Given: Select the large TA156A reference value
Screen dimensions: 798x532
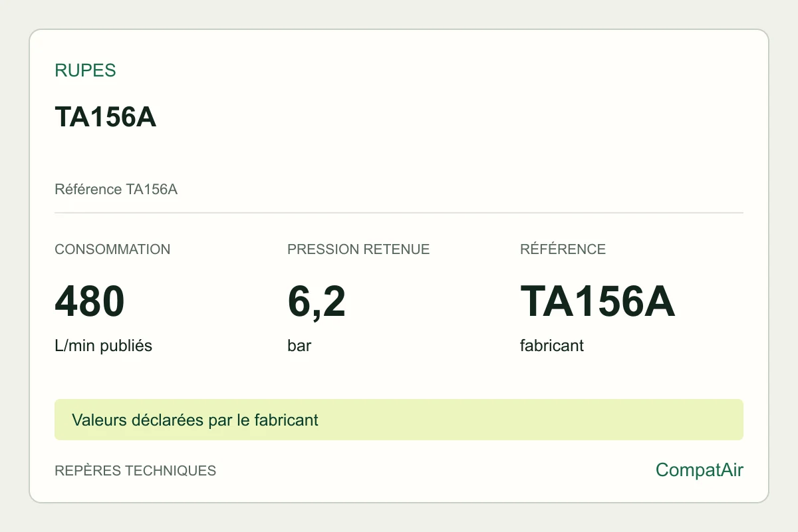Looking at the screenshot, I should pyautogui.click(x=597, y=301).
